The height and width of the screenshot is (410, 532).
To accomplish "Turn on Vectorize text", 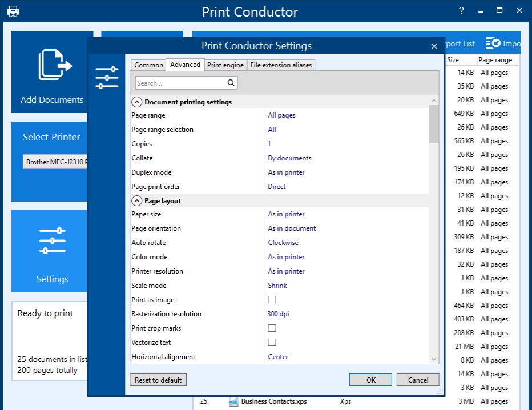I will (272, 342).
